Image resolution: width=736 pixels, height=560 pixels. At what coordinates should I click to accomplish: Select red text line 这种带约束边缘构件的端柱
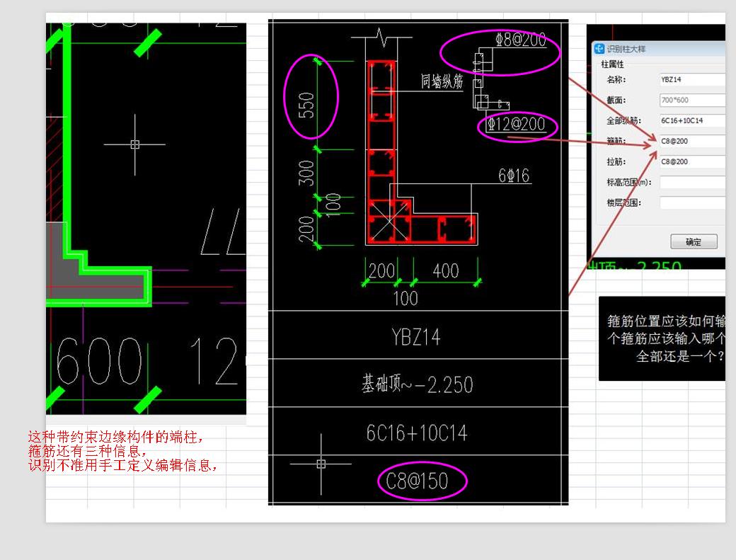pos(116,437)
